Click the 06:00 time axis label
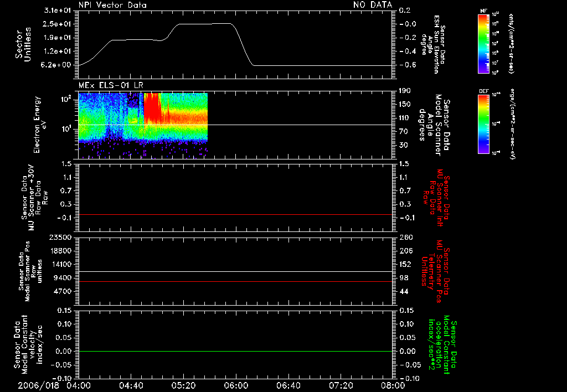This screenshot has width=567, height=392. (236, 385)
